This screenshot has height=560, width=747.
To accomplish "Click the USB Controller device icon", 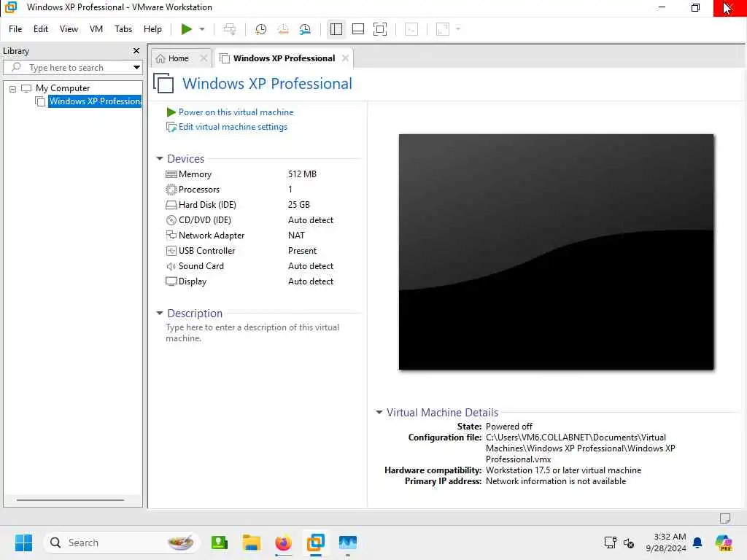I will pyautogui.click(x=171, y=251).
